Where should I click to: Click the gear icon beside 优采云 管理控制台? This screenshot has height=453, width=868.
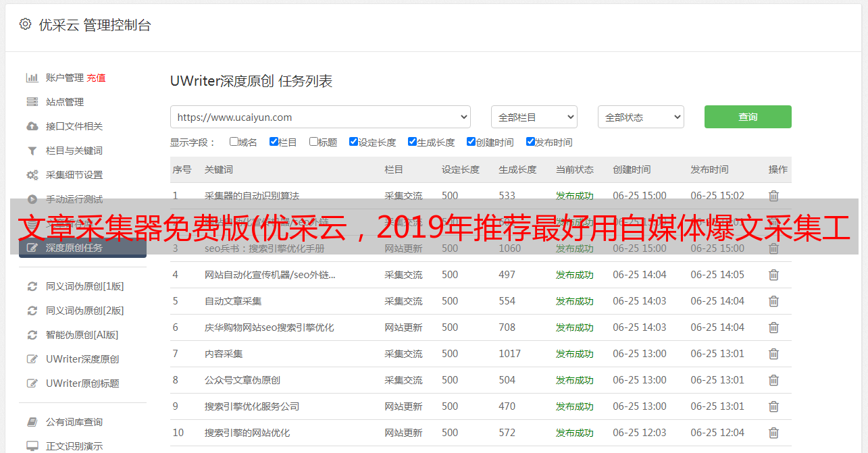click(25, 24)
